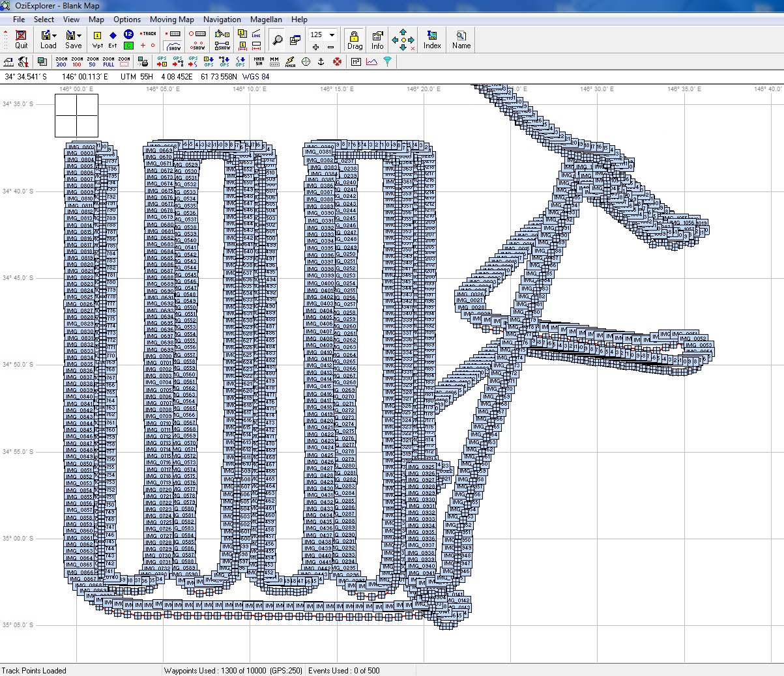Open the Magellan menu
The width and height of the screenshot is (784, 676).
[266, 20]
